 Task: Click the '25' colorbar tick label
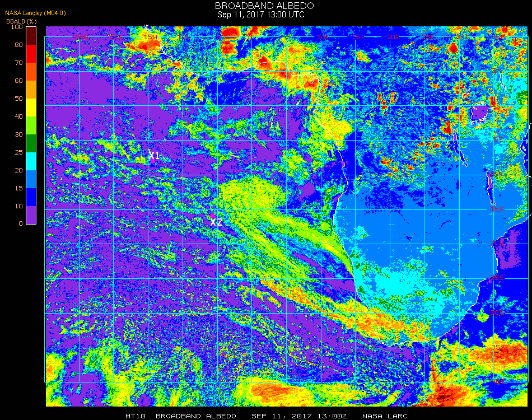(x=18, y=152)
